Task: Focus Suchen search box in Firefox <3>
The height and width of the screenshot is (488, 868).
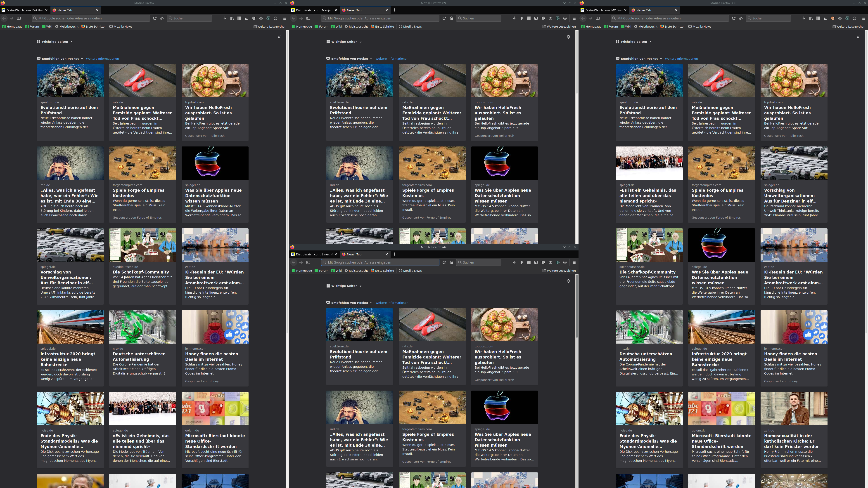Action: (768, 18)
